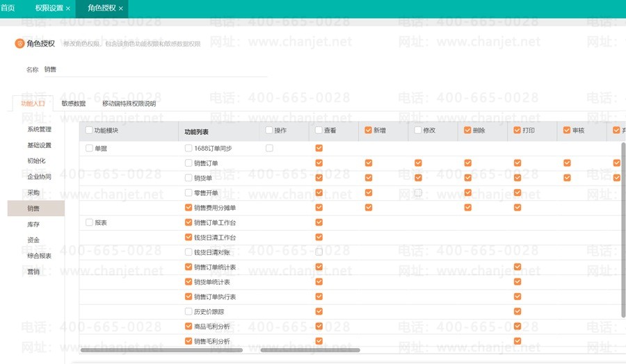Open 营销 in the left menu
Image resolution: width=626 pixels, height=364 pixels.
point(33,272)
